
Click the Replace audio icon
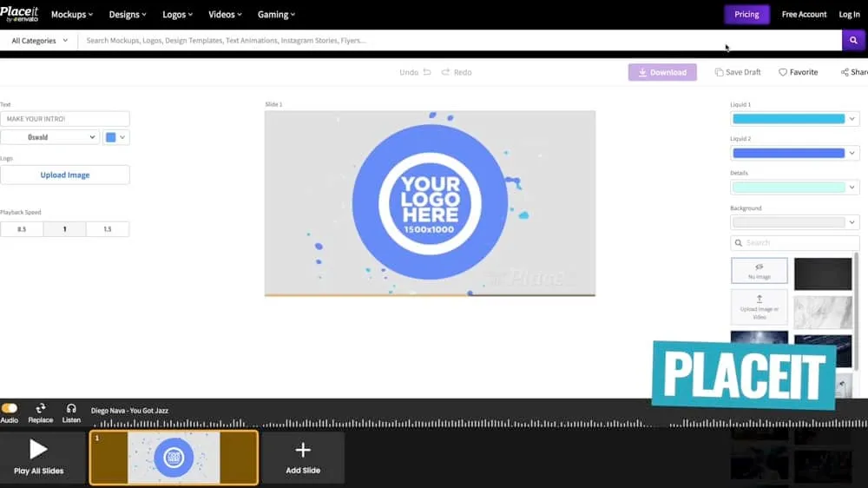click(40, 408)
